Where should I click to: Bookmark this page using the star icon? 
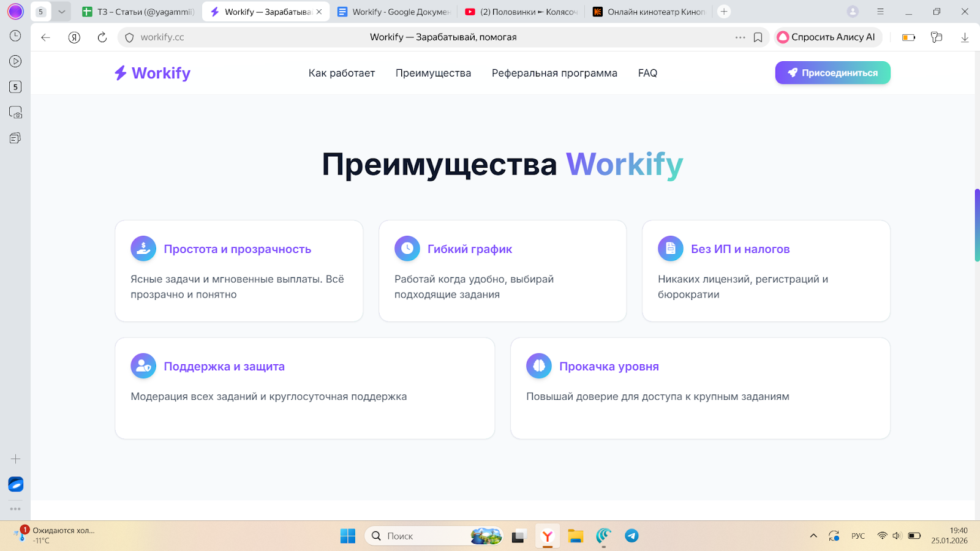click(757, 37)
